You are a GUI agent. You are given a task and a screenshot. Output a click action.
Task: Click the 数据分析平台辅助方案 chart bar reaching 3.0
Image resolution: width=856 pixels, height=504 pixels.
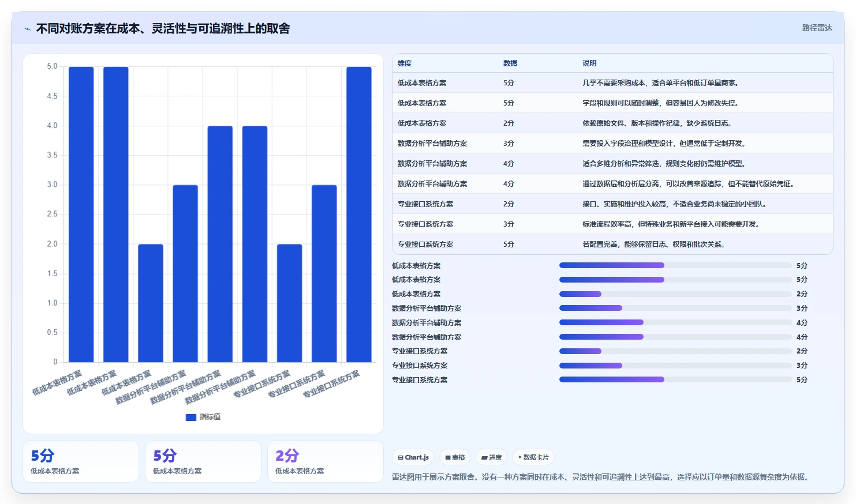point(185,274)
